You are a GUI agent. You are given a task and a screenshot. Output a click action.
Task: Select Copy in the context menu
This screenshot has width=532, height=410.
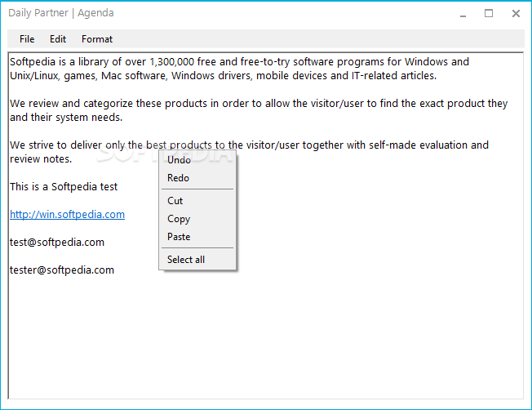(197, 219)
